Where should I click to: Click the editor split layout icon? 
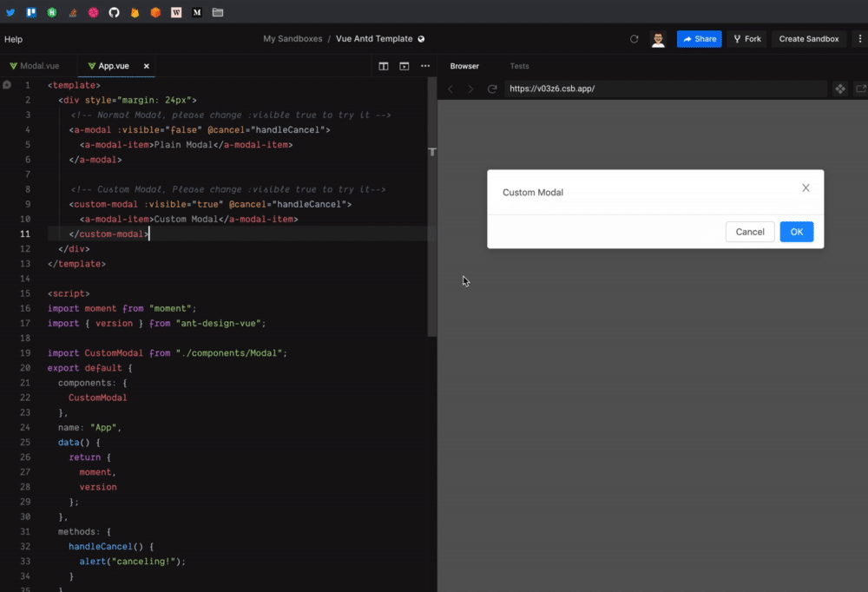[384, 66]
